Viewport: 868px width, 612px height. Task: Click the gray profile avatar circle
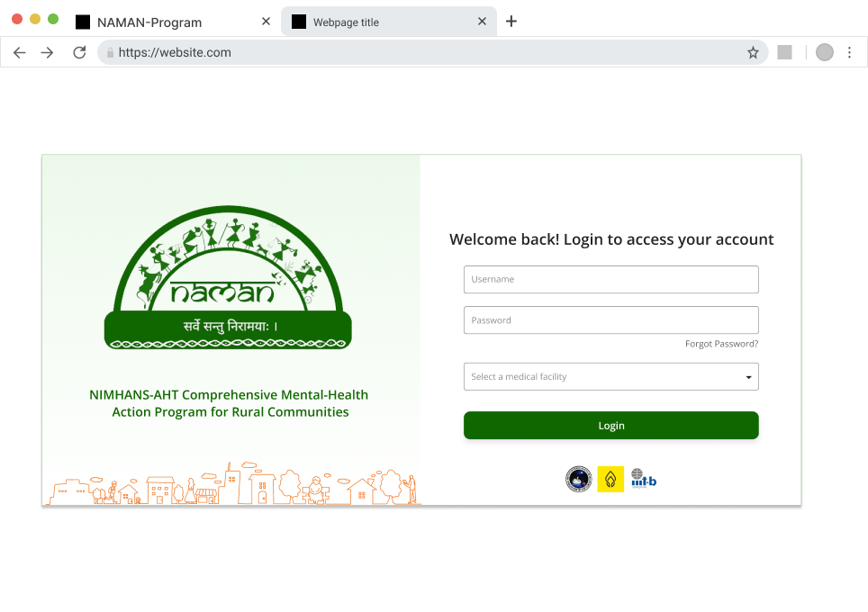(x=824, y=52)
